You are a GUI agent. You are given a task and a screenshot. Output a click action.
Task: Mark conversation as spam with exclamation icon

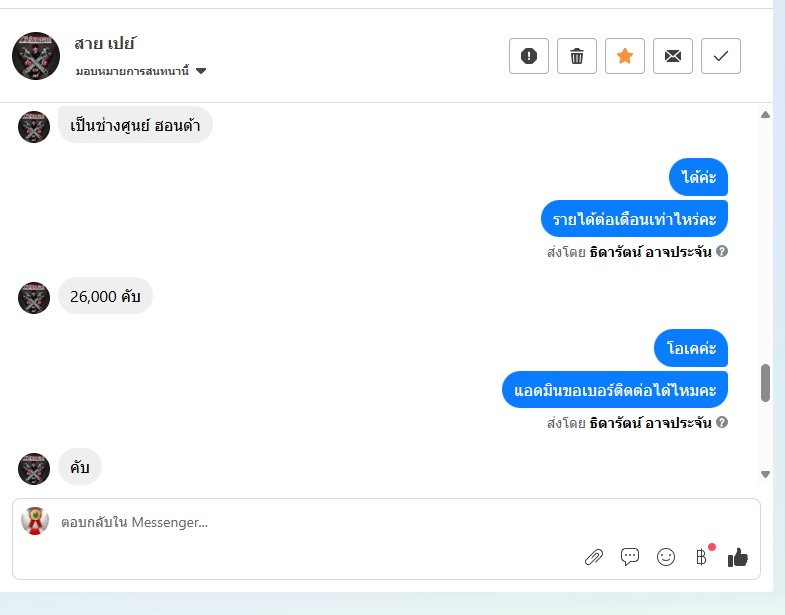click(x=529, y=56)
